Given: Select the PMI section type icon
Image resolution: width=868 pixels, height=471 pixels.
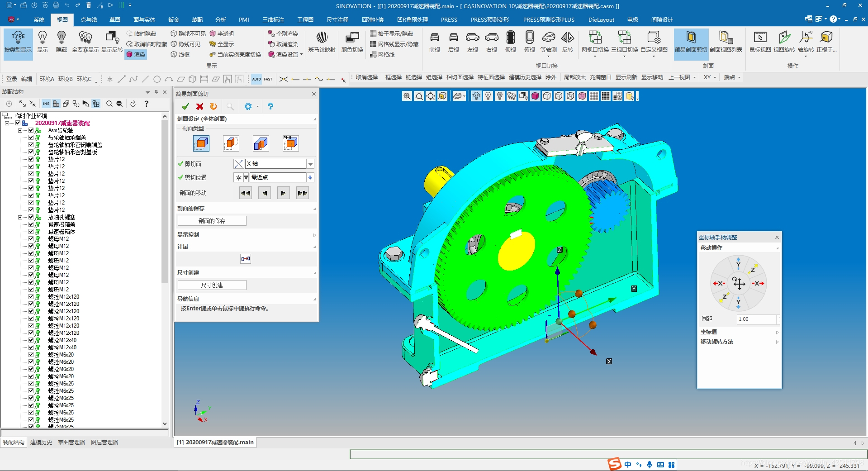Looking at the screenshot, I should point(290,143).
